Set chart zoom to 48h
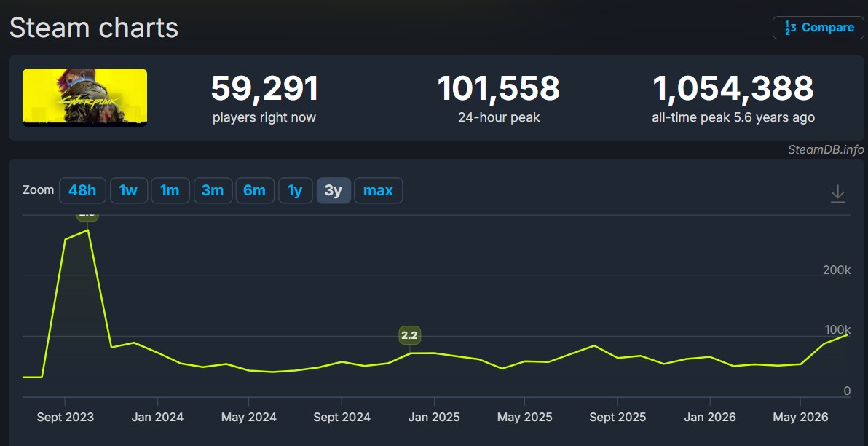The width and height of the screenshot is (868, 446). click(82, 191)
